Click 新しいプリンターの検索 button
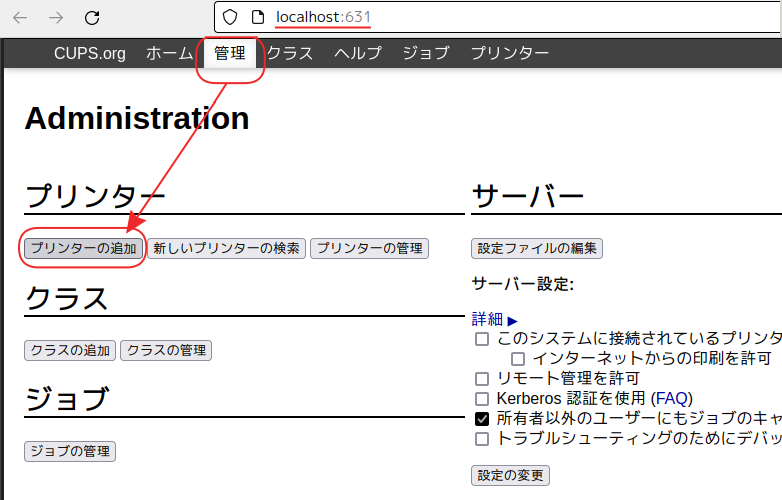 [x=227, y=248]
